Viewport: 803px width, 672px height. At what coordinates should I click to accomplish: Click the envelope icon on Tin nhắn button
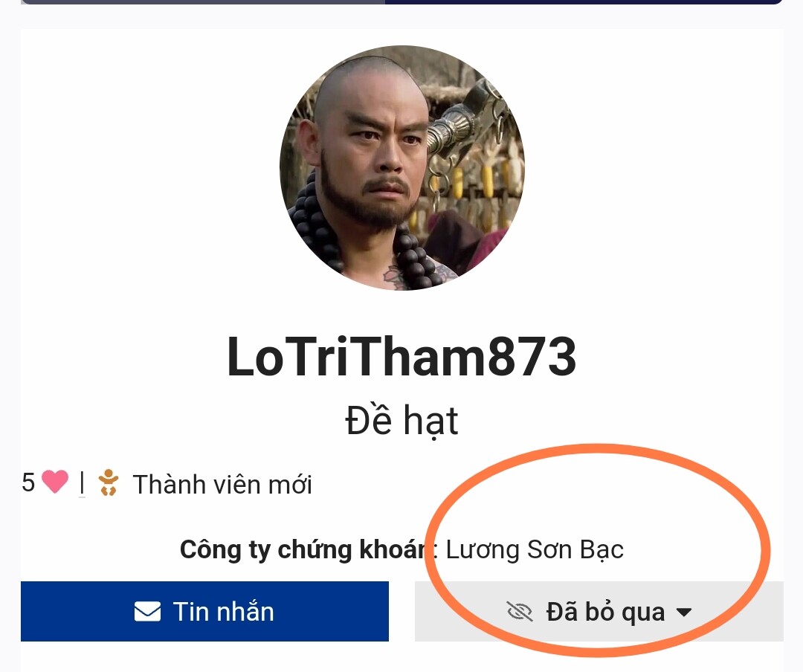click(x=147, y=612)
